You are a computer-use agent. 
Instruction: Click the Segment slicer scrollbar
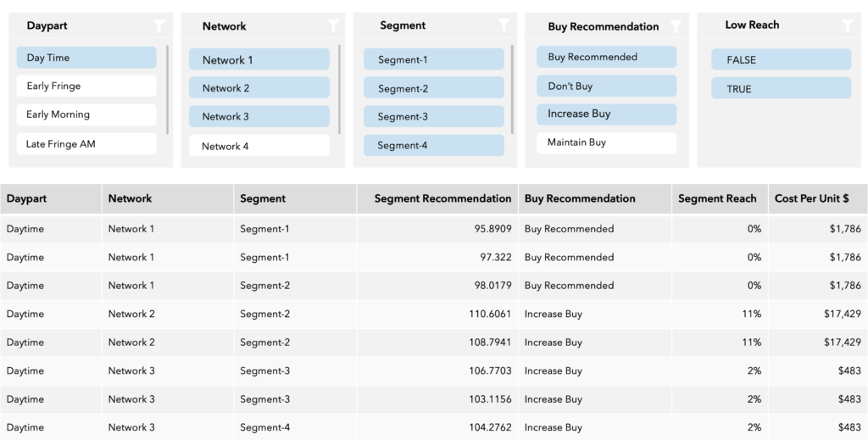512,90
